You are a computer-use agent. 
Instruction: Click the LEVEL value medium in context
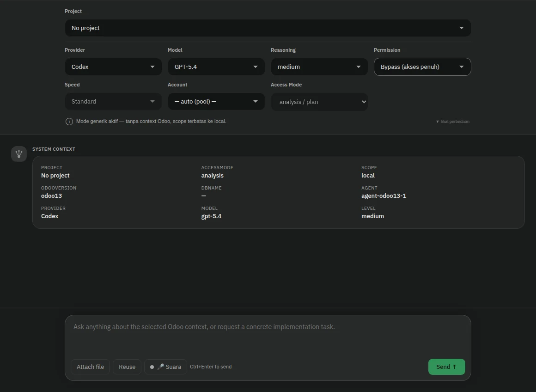point(372,216)
